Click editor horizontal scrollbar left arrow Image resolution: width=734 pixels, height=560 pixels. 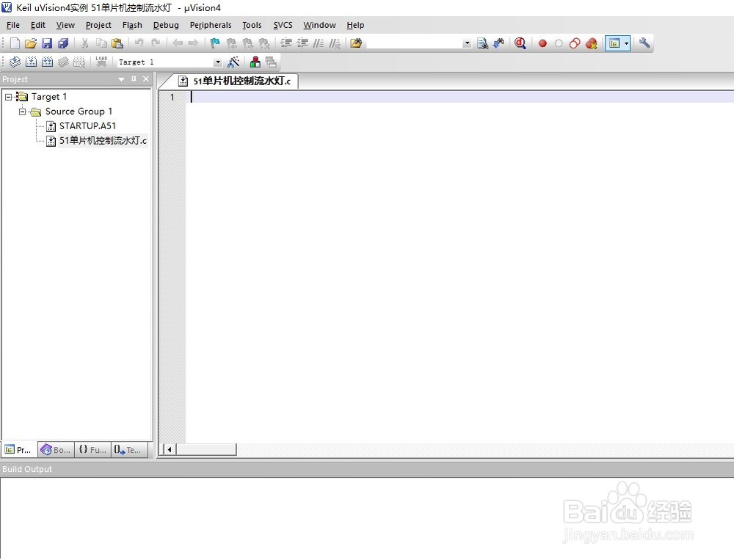170,450
